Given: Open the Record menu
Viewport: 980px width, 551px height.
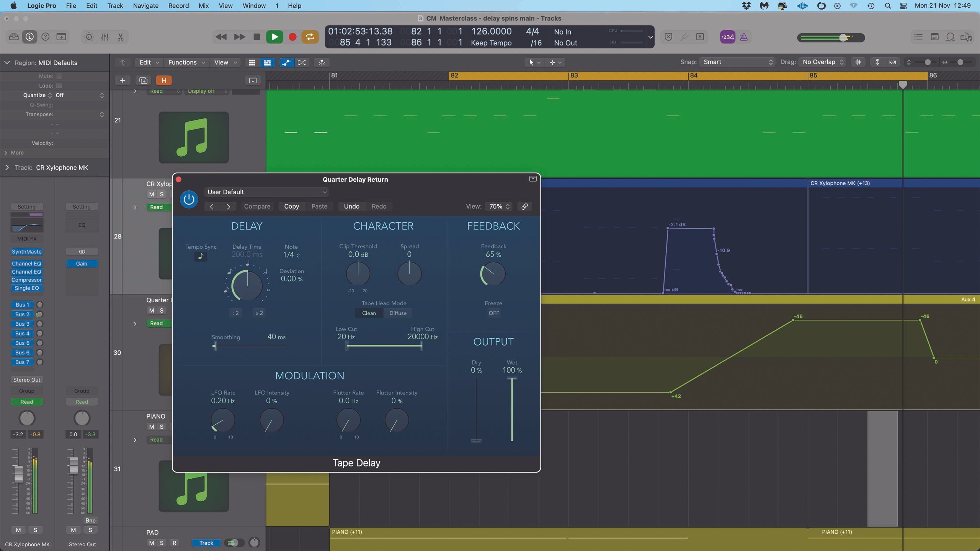Looking at the screenshot, I should coord(178,6).
